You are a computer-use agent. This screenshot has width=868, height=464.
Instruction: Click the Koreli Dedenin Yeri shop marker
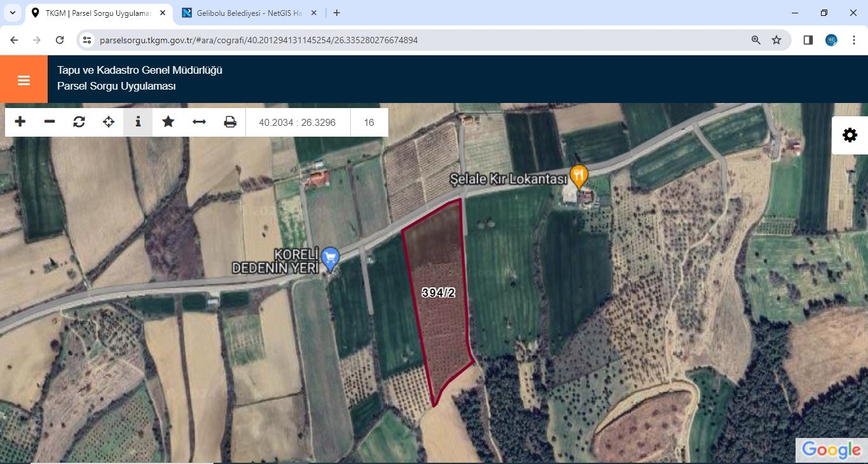330,258
